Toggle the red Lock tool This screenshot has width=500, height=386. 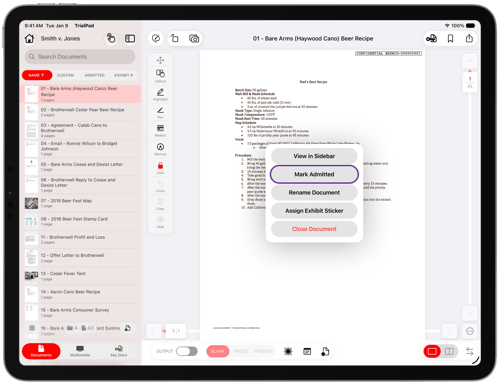(x=160, y=167)
